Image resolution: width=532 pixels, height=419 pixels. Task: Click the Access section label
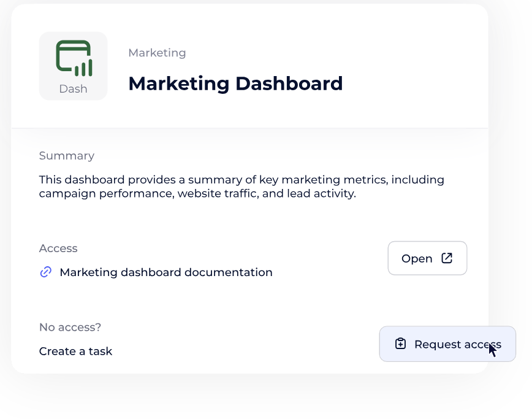[58, 248]
